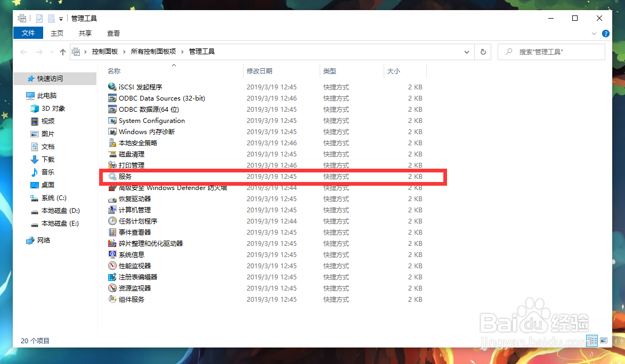This screenshot has width=625, height=364.
Task: Click the new folder quick access toolbar icon
Action: [x=51, y=18]
